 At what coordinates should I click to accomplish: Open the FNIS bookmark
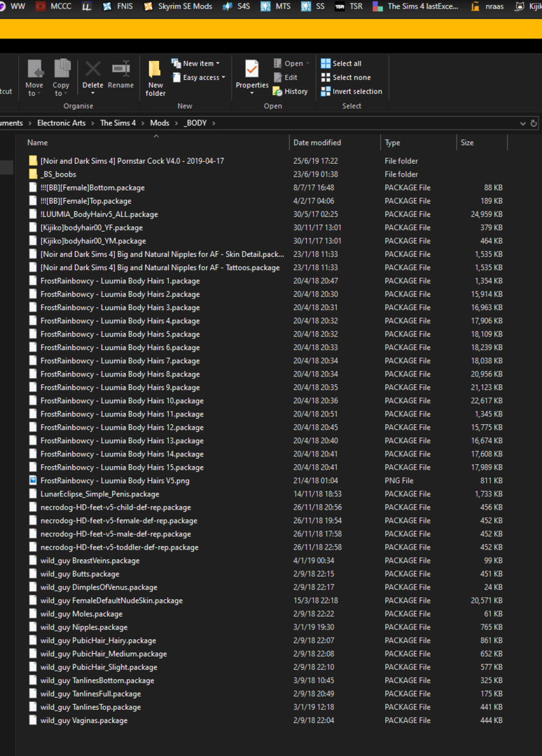click(x=118, y=6)
